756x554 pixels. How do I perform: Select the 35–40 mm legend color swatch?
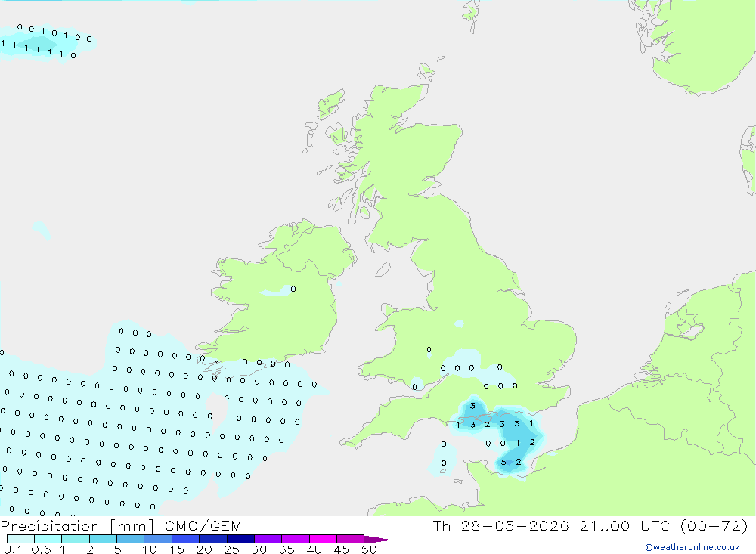pyautogui.click(x=295, y=539)
